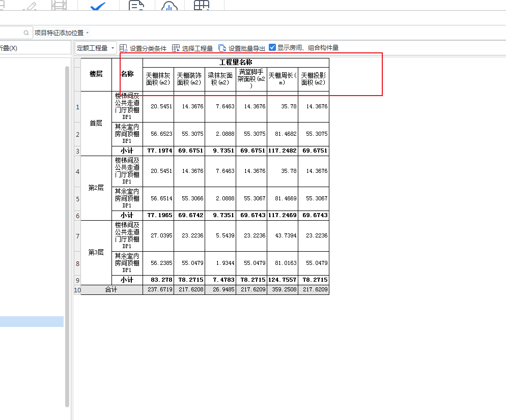Uncheck 显示房间、组合构件量 checkbox

(272, 47)
